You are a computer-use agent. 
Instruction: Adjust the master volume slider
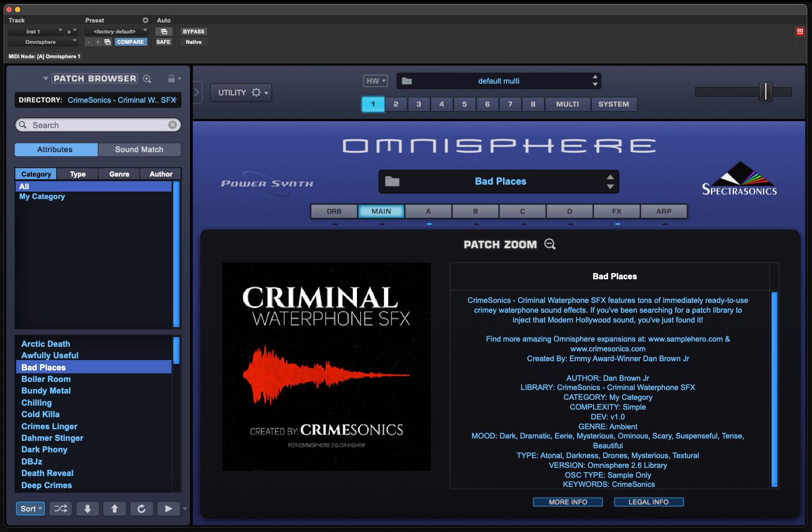point(766,91)
